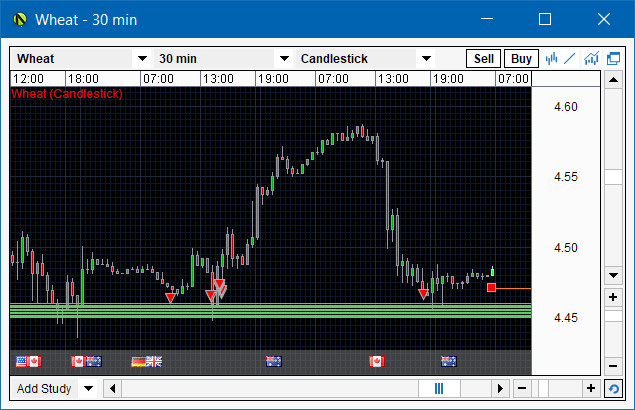Click the red current price marker square
The image size is (635, 410).
click(491, 288)
